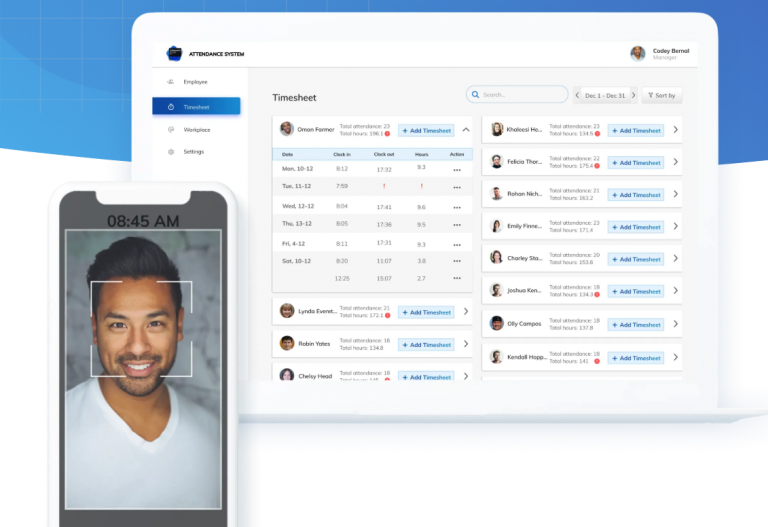Screen dimensions: 768x527
Task: Expand Joshua Ken... timesheet row
Action: click(675, 290)
